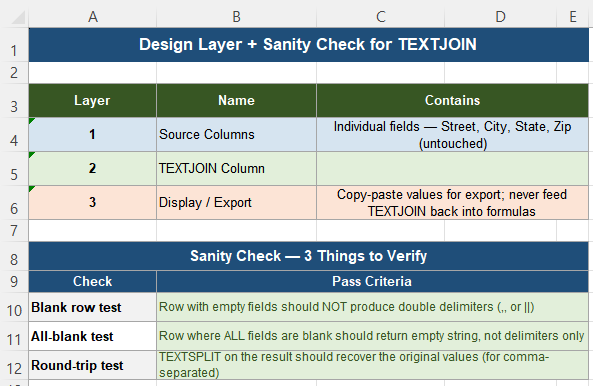Select row 12 header
Image resolution: width=593 pixels, height=386 pixels.
[14, 365]
